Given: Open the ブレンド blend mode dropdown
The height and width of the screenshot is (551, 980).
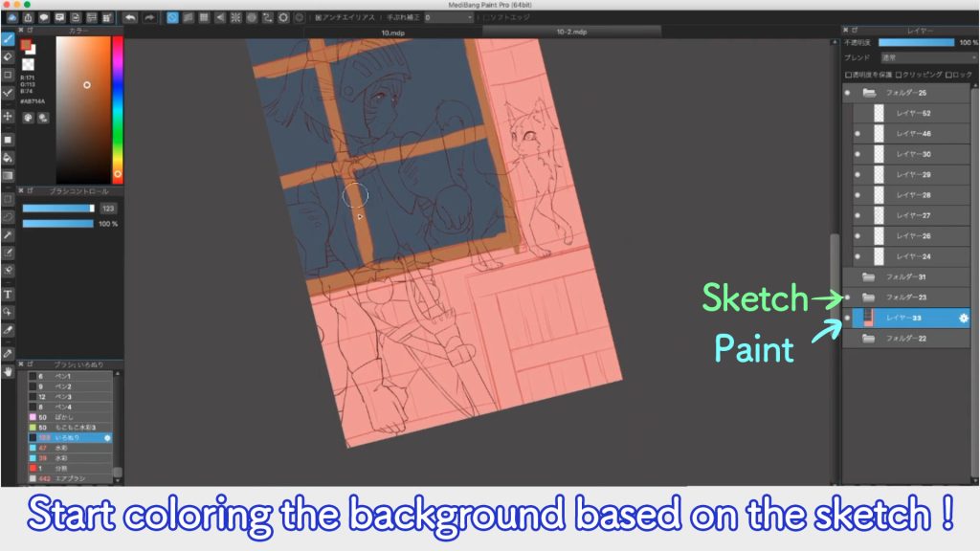Looking at the screenshot, I should pyautogui.click(x=928, y=57).
